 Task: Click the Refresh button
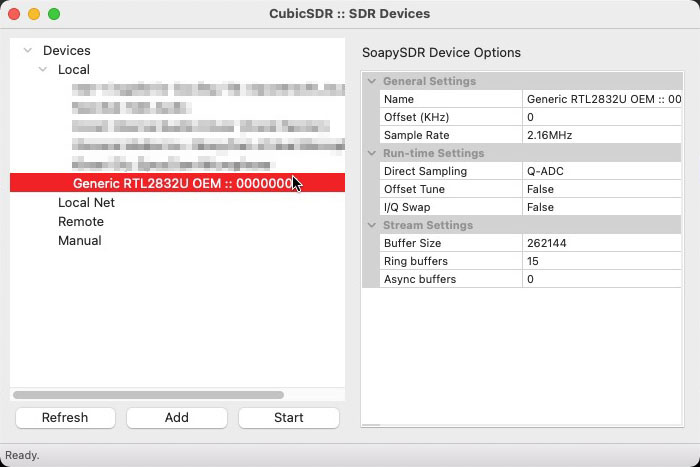65,417
